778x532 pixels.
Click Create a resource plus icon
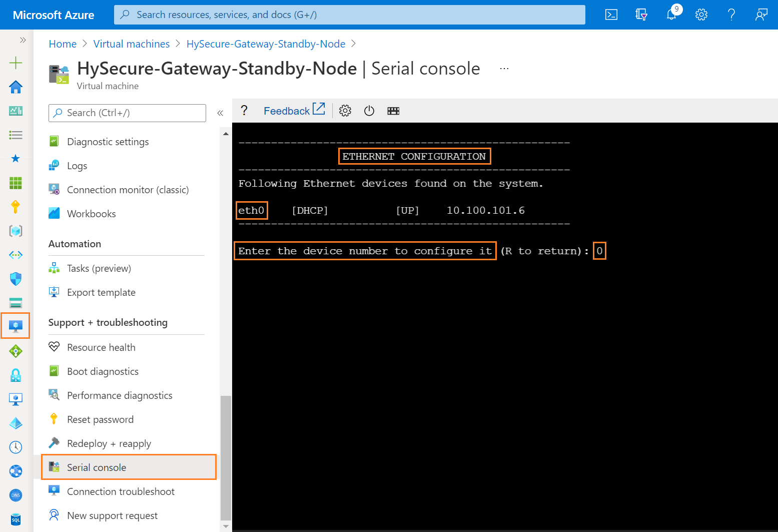coord(16,63)
